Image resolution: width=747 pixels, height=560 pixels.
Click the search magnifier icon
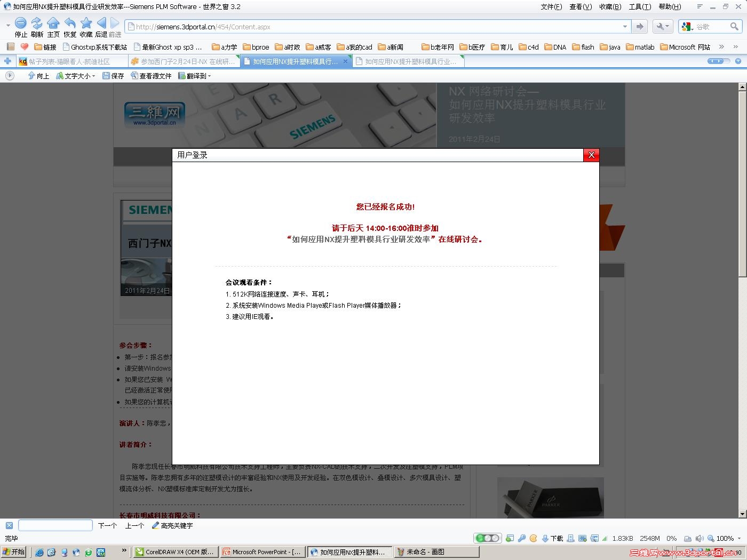(734, 27)
